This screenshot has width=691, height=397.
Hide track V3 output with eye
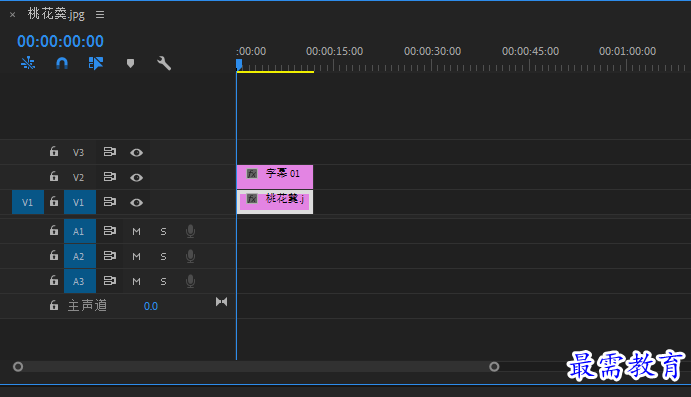pos(136,152)
